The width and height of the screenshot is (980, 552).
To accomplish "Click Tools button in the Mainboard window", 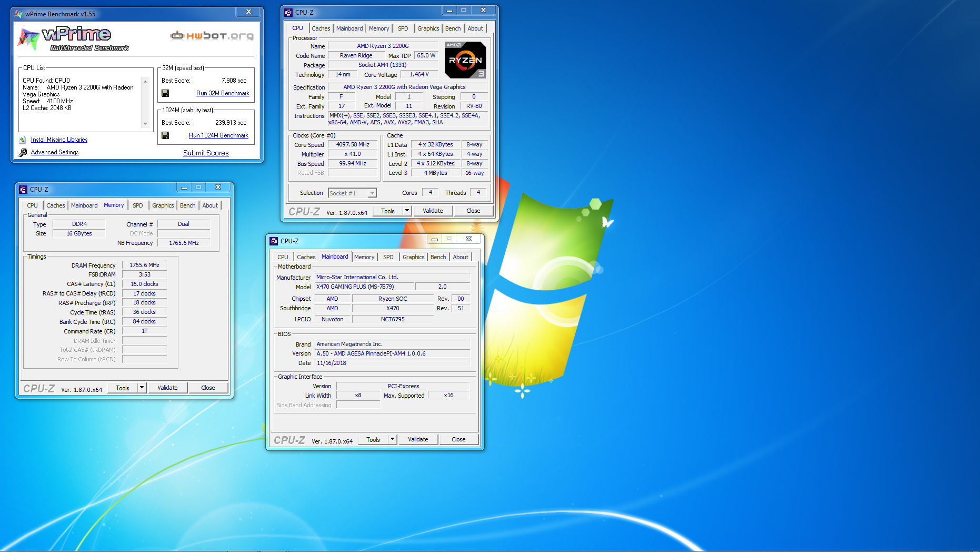I will [x=373, y=439].
